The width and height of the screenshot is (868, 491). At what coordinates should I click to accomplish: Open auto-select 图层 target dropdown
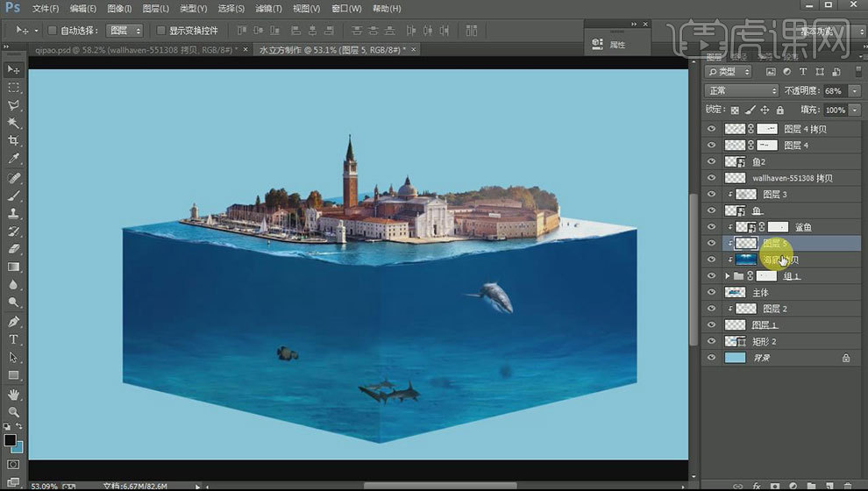pos(125,30)
